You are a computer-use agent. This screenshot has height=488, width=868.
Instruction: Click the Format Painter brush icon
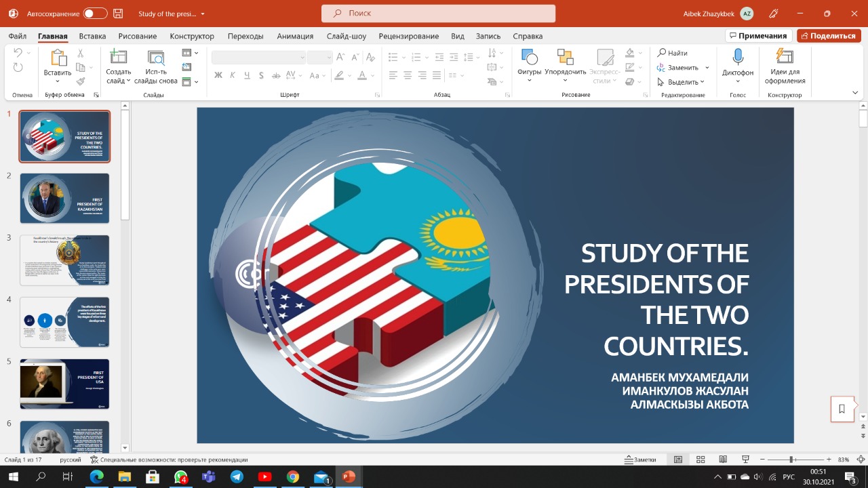pyautogui.click(x=80, y=81)
